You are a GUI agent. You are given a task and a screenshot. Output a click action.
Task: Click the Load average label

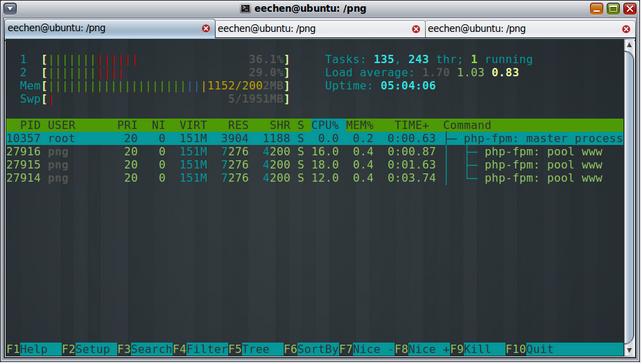click(370, 73)
